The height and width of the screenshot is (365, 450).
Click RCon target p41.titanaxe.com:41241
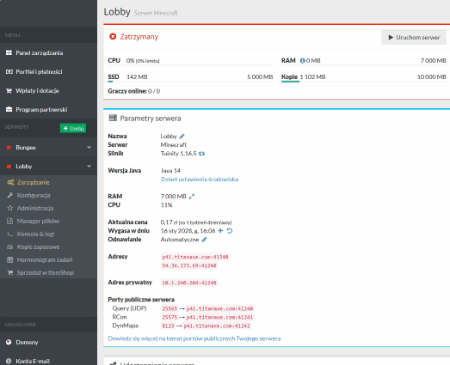220,317
